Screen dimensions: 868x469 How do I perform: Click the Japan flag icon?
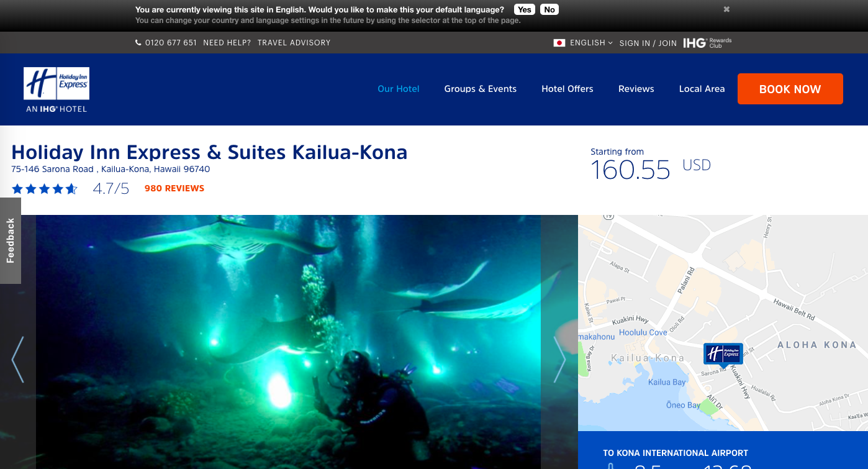click(x=559, y=43)
